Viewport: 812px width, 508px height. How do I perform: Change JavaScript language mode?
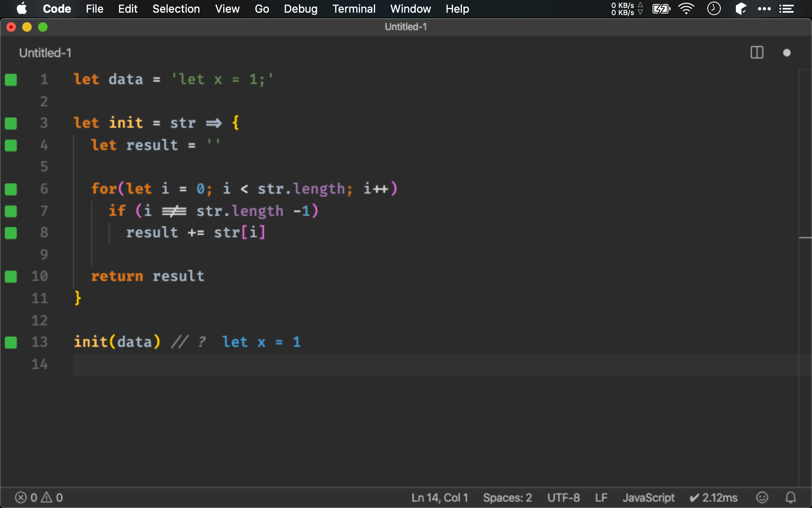pos(648,497)
